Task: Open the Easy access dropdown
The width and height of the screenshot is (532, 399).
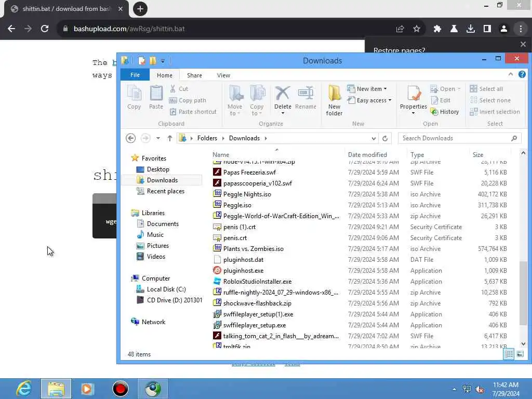Action: coord(369,100)
